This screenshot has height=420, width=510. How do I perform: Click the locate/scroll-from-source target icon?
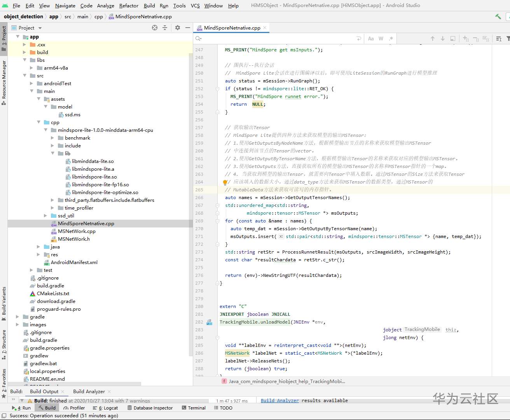155,28
